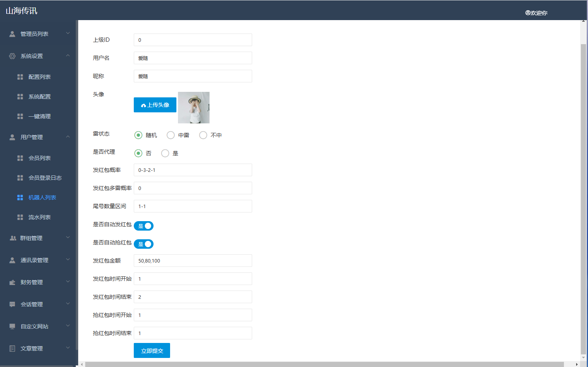
Task: Click the grid icon beside 一键清理
Action: 20,116
